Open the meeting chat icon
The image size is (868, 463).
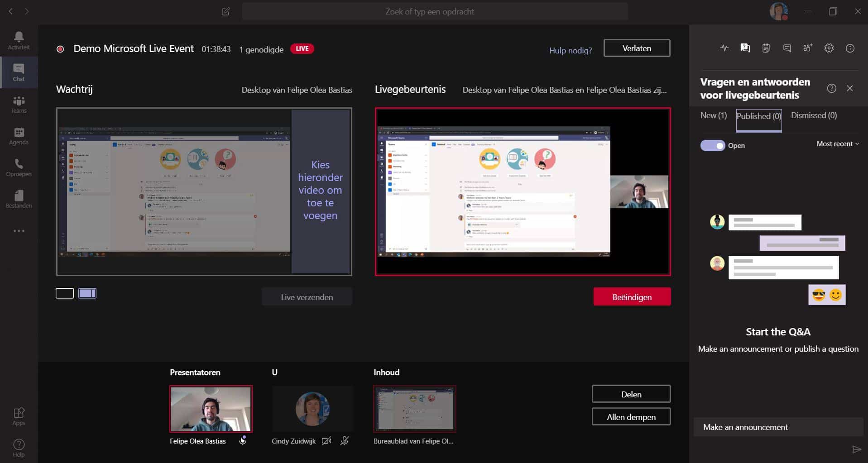787,48
